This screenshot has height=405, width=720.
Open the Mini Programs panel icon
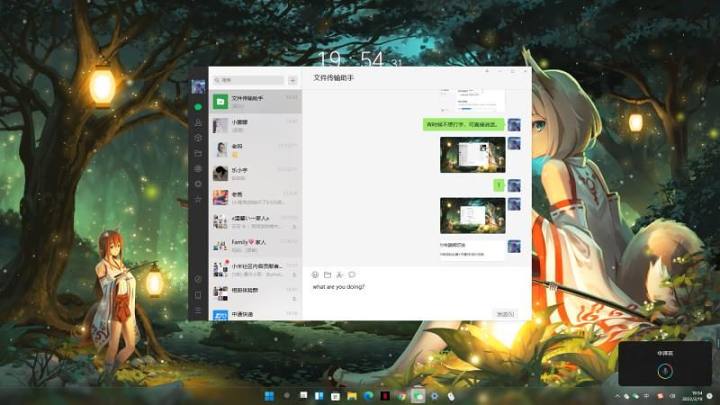coord(198,279)
